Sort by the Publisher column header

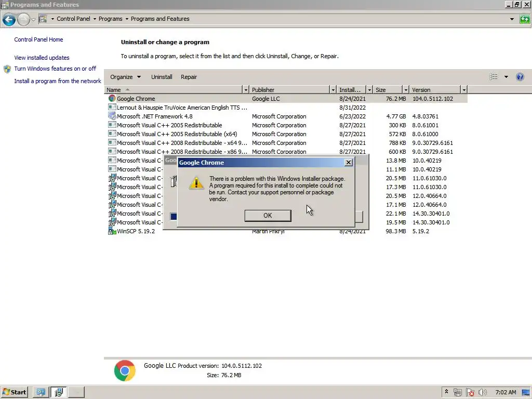click(x=290, y=90)
